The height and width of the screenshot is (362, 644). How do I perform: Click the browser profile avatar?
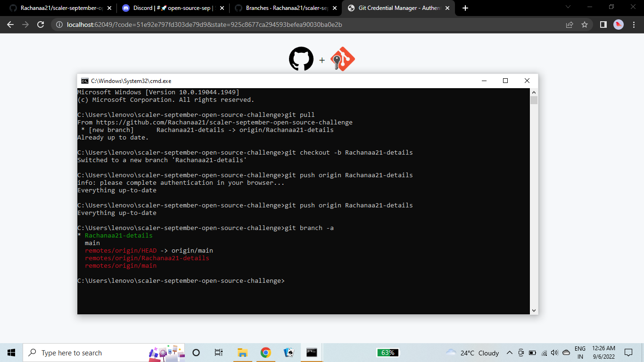tap(619, 25)
